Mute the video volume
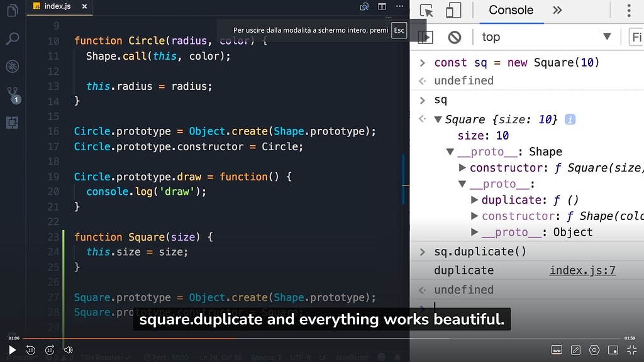 coord(68,350)
